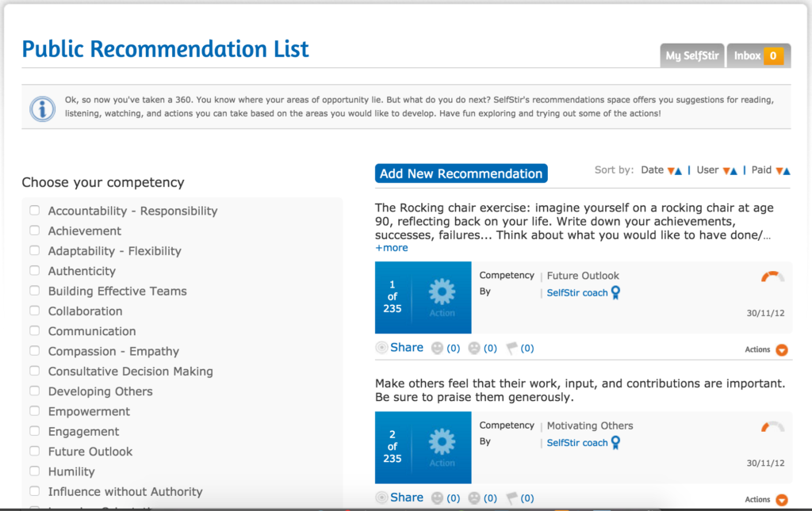Click the coach ribbon badge on recommendation 2
Viewport: 812px width, 511px height.
click(x=615, y=443)
